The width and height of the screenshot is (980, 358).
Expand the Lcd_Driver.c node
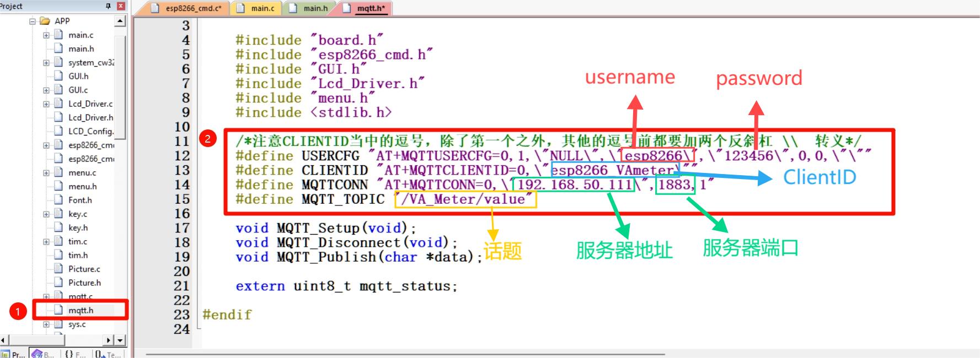click(46, 104)
